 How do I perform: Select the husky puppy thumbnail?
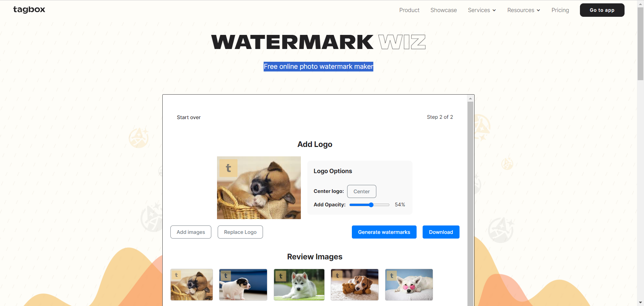click(x=299, y=285)
